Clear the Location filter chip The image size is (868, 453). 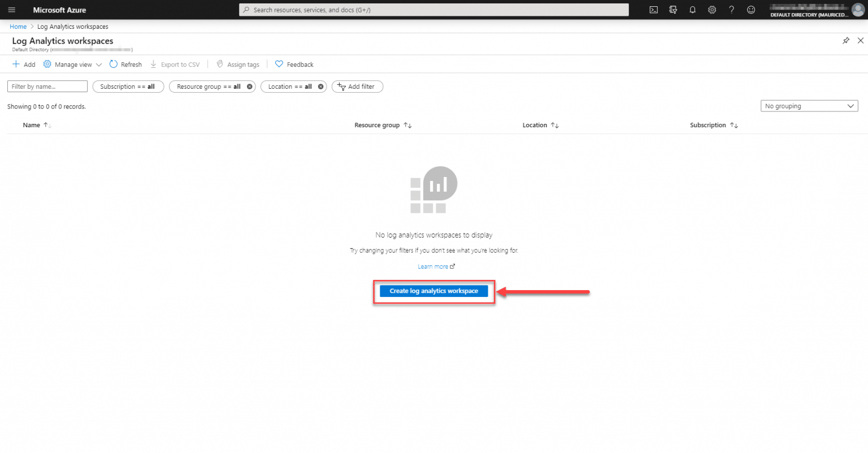pos(320,86)
